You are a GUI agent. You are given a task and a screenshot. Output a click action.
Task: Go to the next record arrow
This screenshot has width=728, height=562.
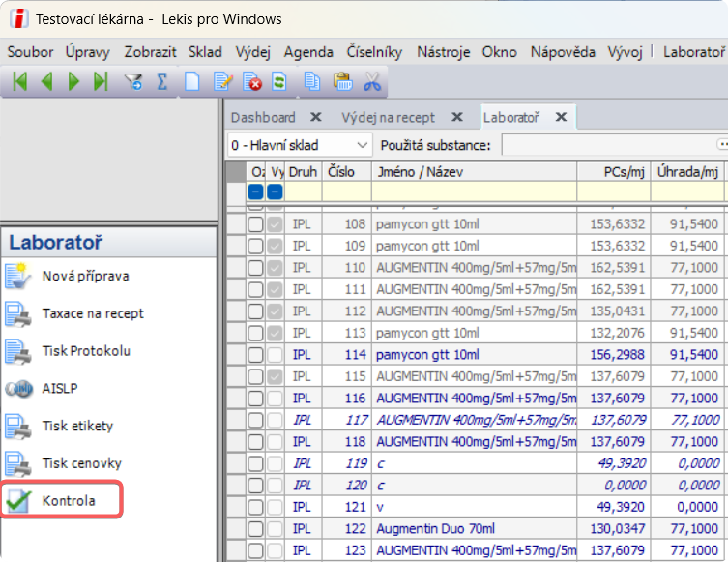pyautogui.click(x=73, y=82)
